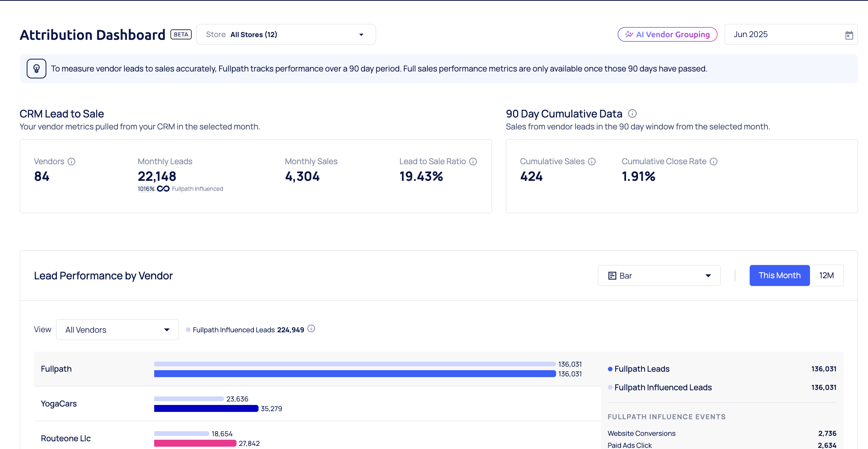
Task: Click the lightbulb tip icon
Action: click(x=36, y=69)
